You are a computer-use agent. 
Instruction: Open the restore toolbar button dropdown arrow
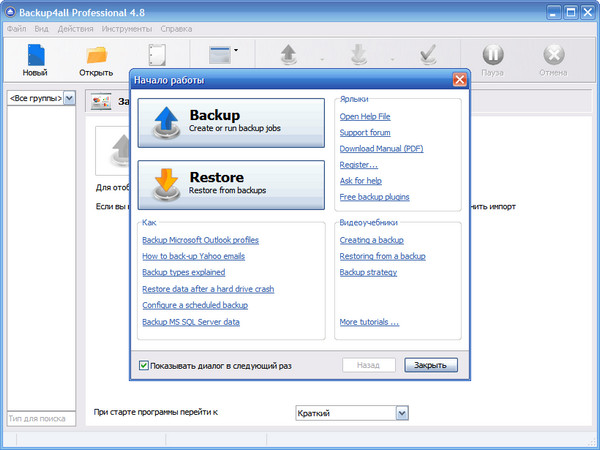coord(392,60)
